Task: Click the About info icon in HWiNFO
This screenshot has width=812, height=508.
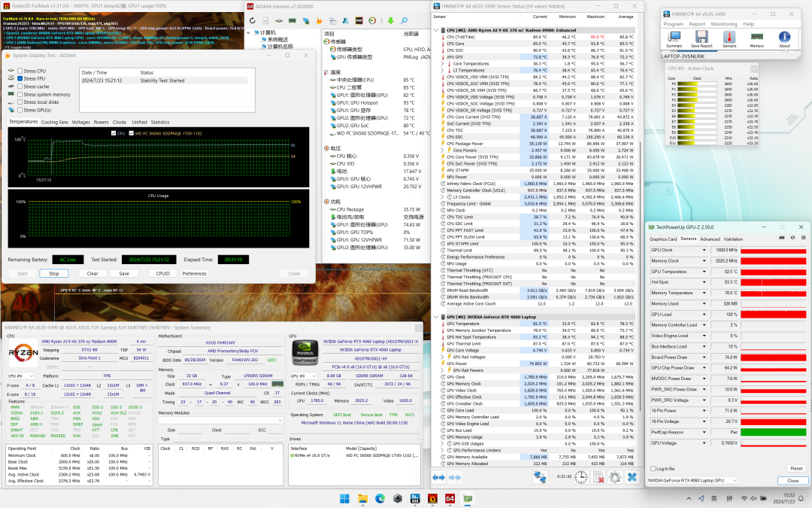Action: [x=784, y=38]
